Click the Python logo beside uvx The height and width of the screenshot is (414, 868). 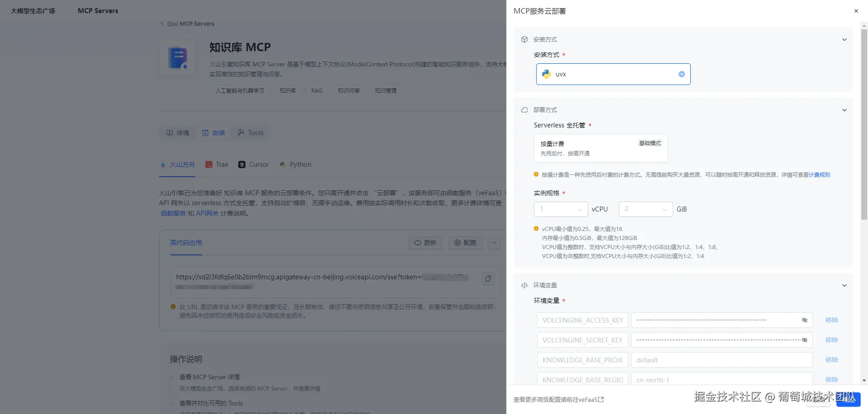click(x=547, y=74)
